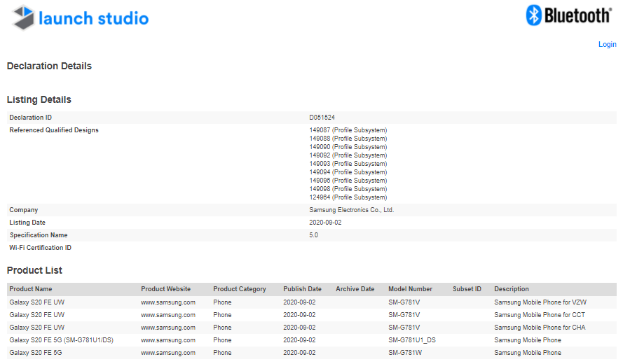
Task: Click qualified design 149088 entry
Action: tap(348, 139)
